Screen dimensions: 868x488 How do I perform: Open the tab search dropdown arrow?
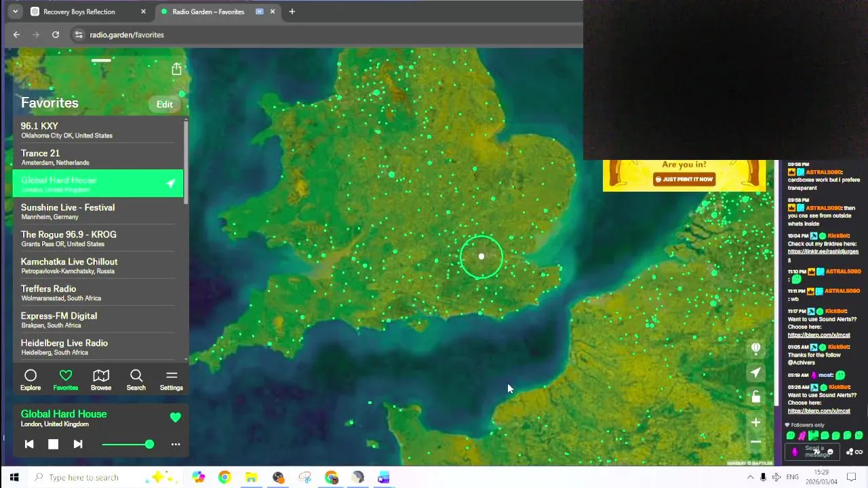[x=15, y=12]
